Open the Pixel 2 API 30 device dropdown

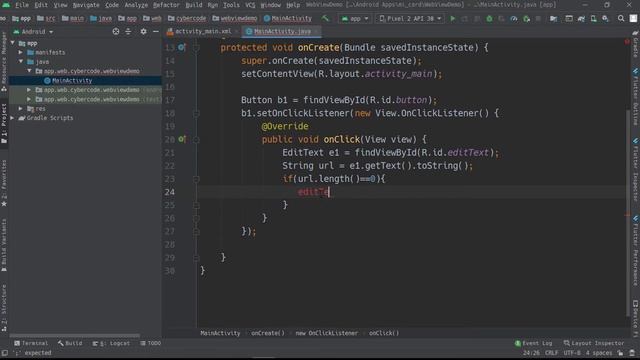(x=410, y=18)
